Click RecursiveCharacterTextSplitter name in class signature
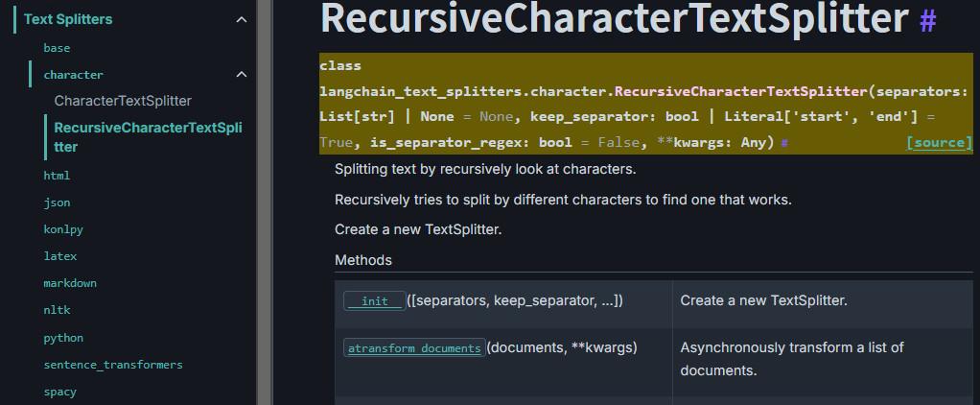 741,91
